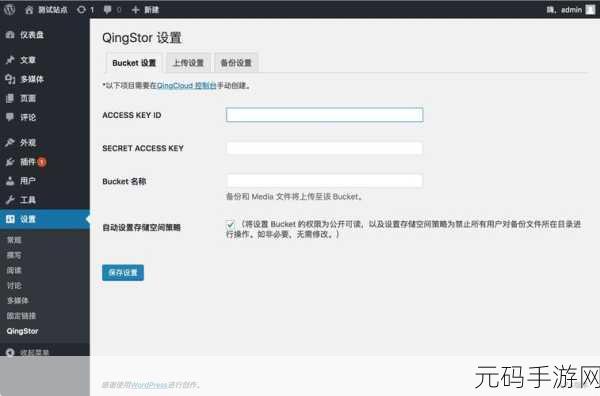600x396 pixels.
Task: Click the users person icon
Action: tap(10, 181)
